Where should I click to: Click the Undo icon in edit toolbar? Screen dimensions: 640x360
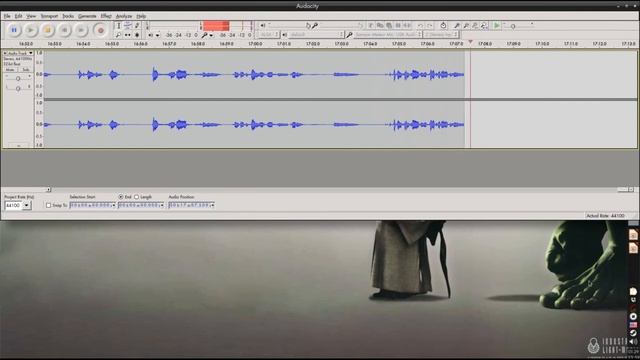click(x=420, y=26)
